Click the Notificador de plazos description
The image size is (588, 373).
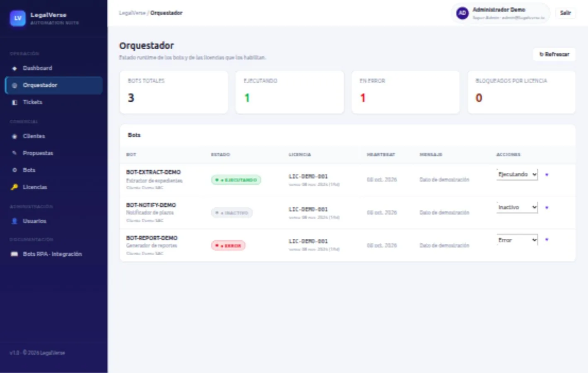coord(150,213)
